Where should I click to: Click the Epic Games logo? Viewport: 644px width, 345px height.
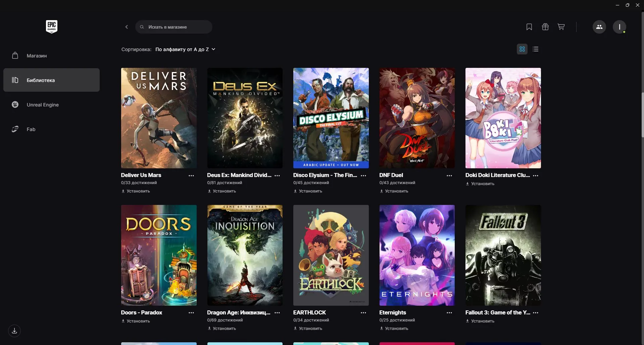(x=52, y=27)
